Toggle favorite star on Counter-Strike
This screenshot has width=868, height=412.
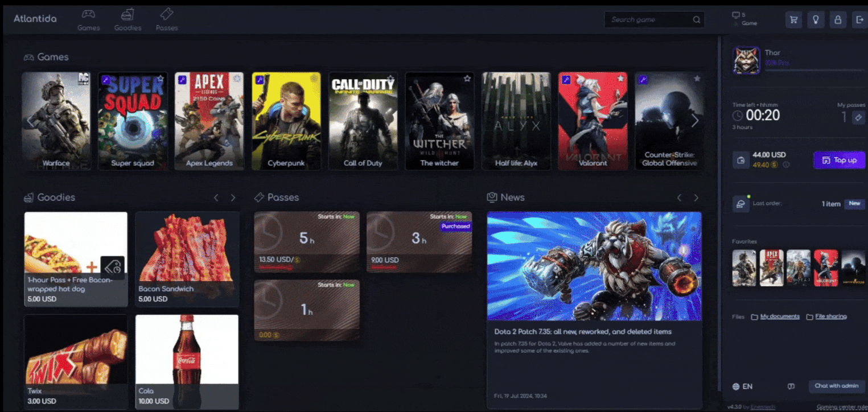pos(697,79)
